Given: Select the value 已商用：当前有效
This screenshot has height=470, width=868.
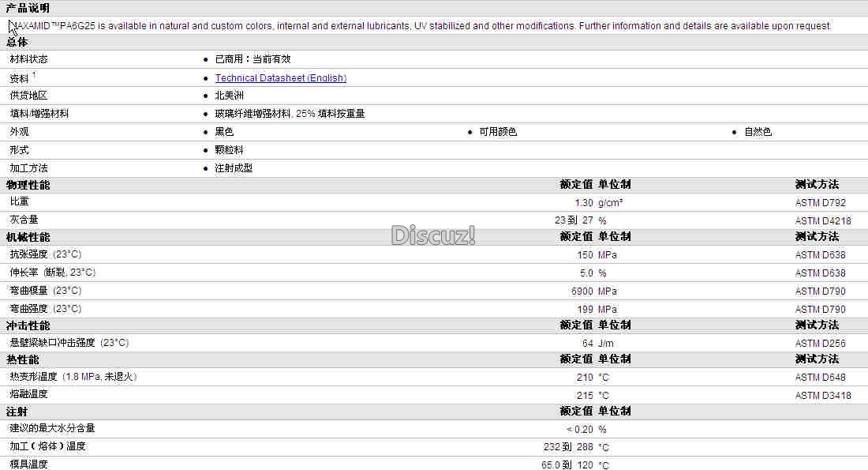Looking at the screenshot, I should 253,58.
